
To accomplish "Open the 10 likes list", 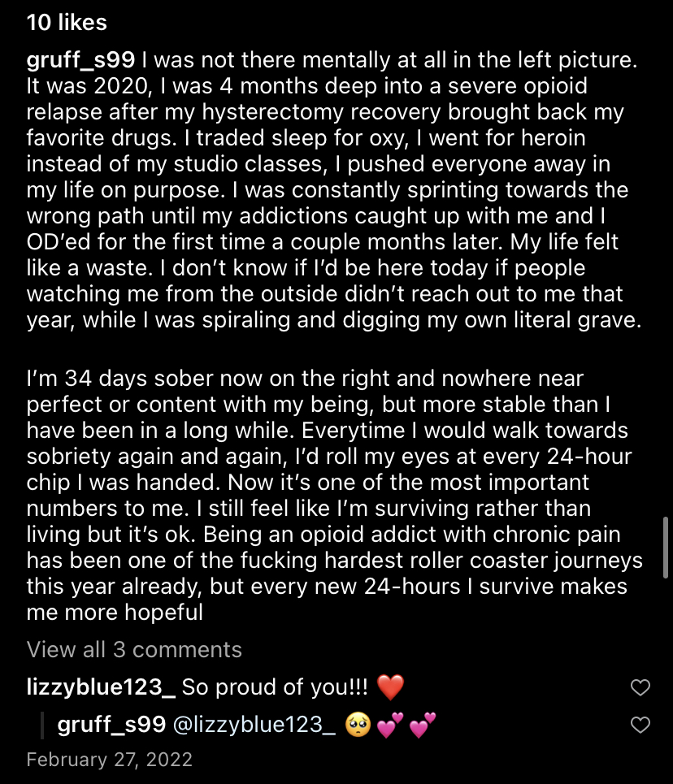I will [x=67, y=23].
